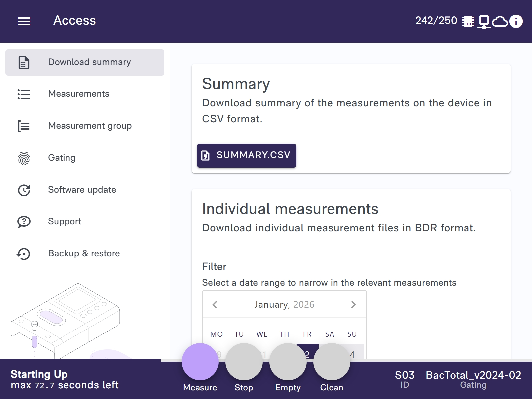The width and height of the screenshot is (532, 399).
Task: Select Measurement group in sidebar
Action: [90, 126]
